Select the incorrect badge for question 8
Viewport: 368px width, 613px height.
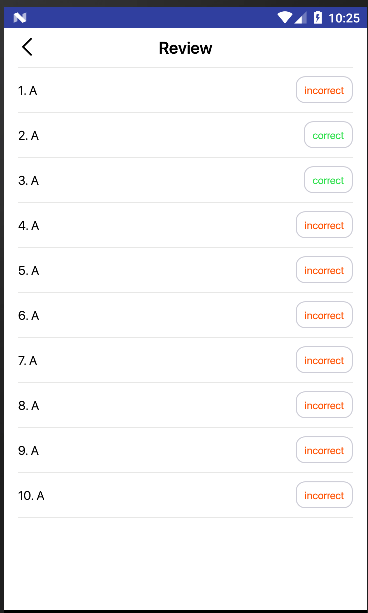click(x=324, y=405)
